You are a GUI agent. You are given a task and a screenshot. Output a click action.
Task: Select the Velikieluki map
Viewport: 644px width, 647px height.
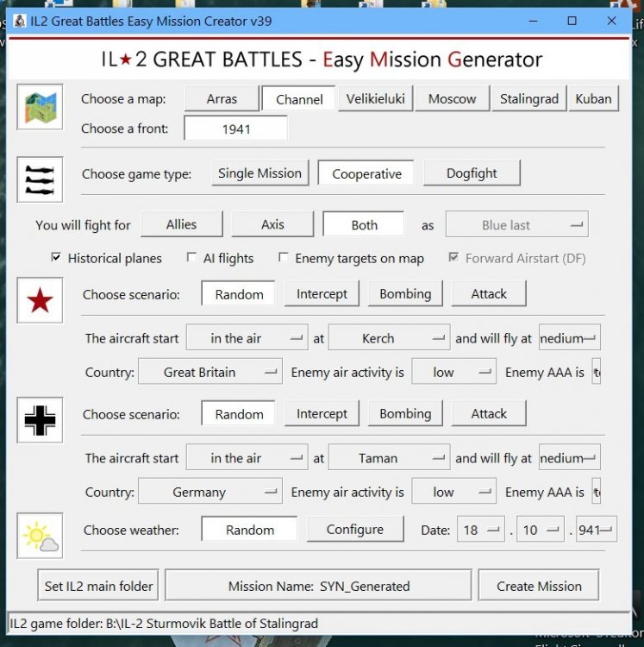click(375, 98)
